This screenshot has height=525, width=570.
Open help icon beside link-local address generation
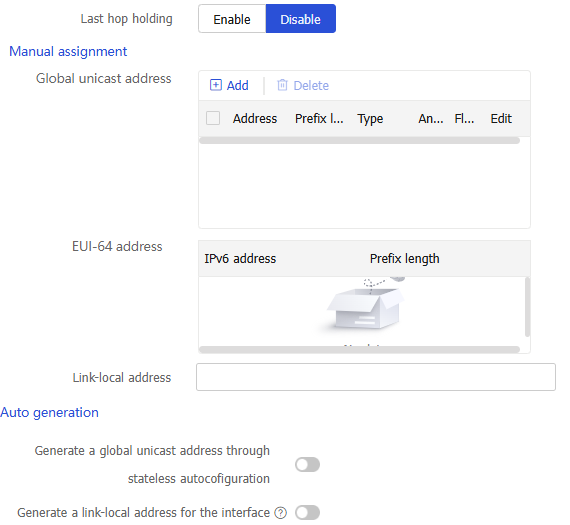click(281, 513)
